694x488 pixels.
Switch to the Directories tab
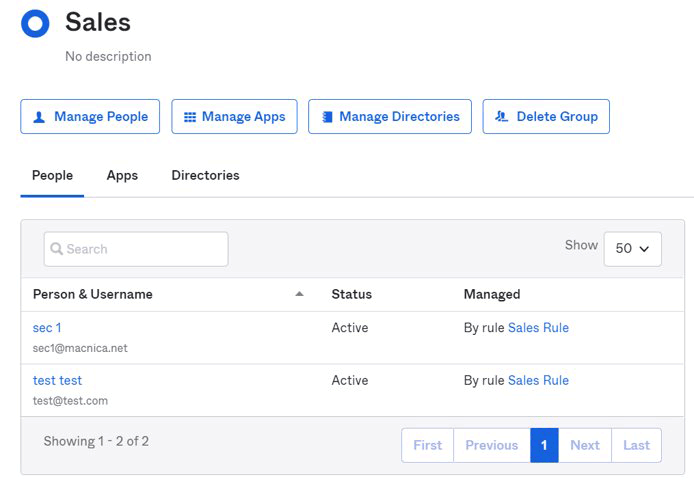tap(205, 175)
